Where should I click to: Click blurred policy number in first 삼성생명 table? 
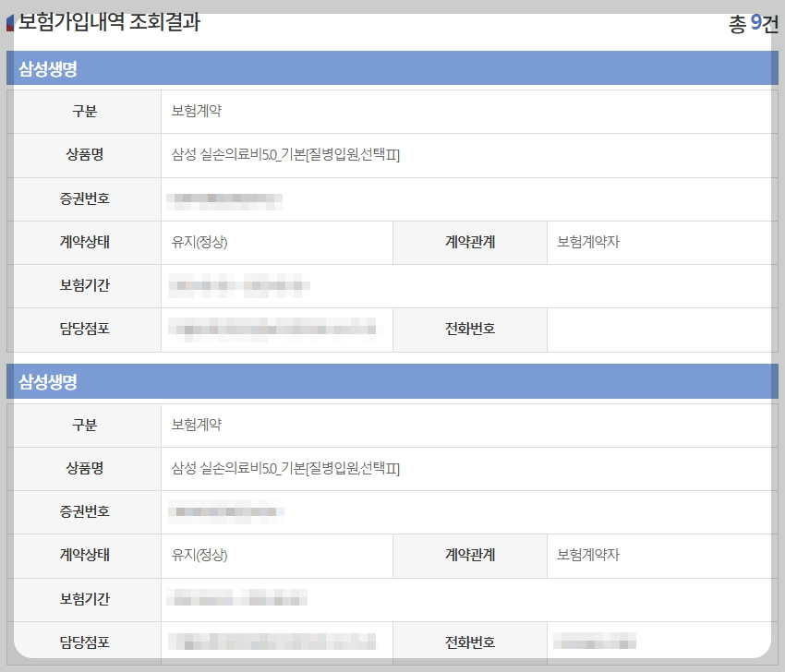click(x=224, y=200)
